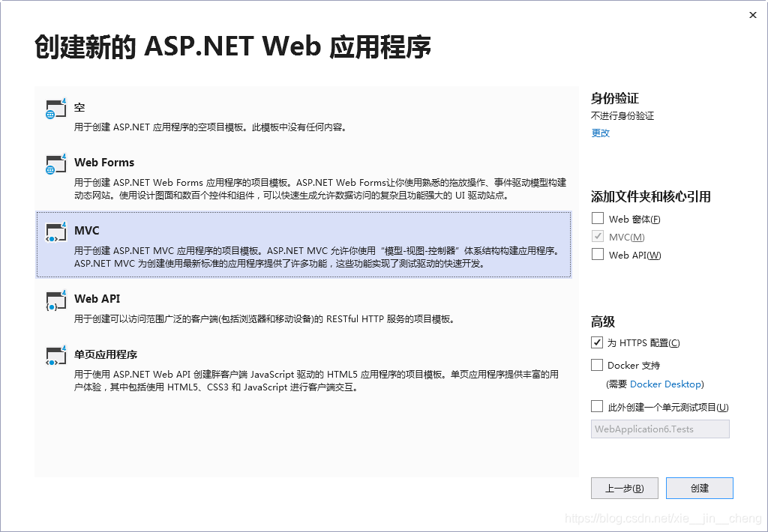Click the MVC template description text
This screenshot has width=768, height=532.
pyautogui.click(x=317, y=257)
